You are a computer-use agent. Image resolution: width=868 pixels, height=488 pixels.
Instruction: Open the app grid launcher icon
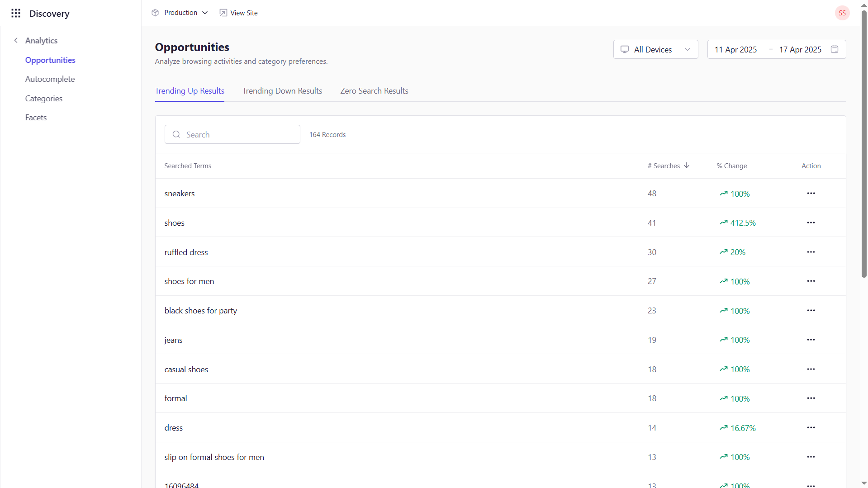coord(16,13)
